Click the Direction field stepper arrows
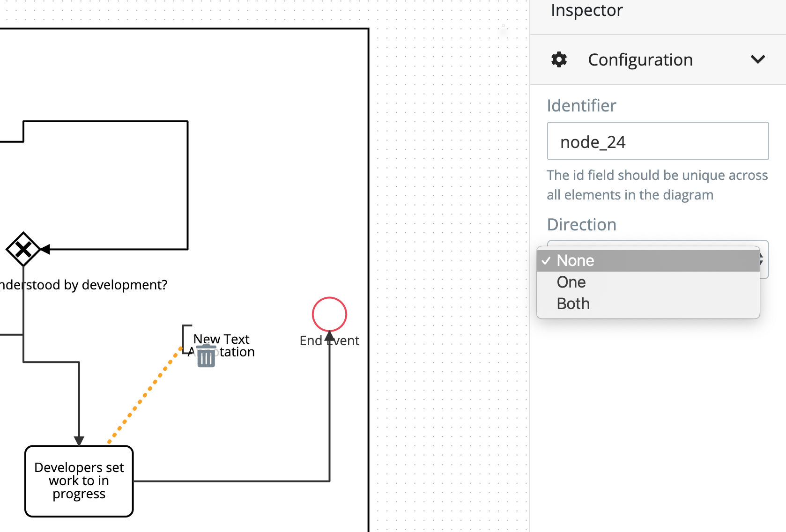Screen dimensions: 786x532 click(x=761, y=259)
